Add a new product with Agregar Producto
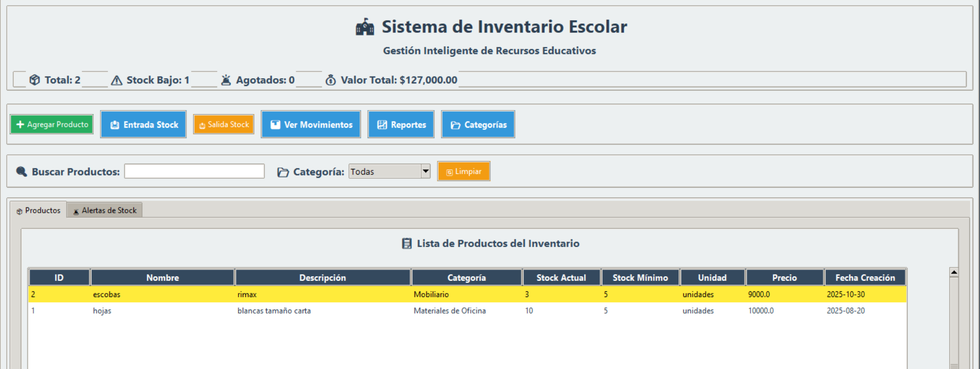Viewport: 980px width, 369px height. [52, 125]
